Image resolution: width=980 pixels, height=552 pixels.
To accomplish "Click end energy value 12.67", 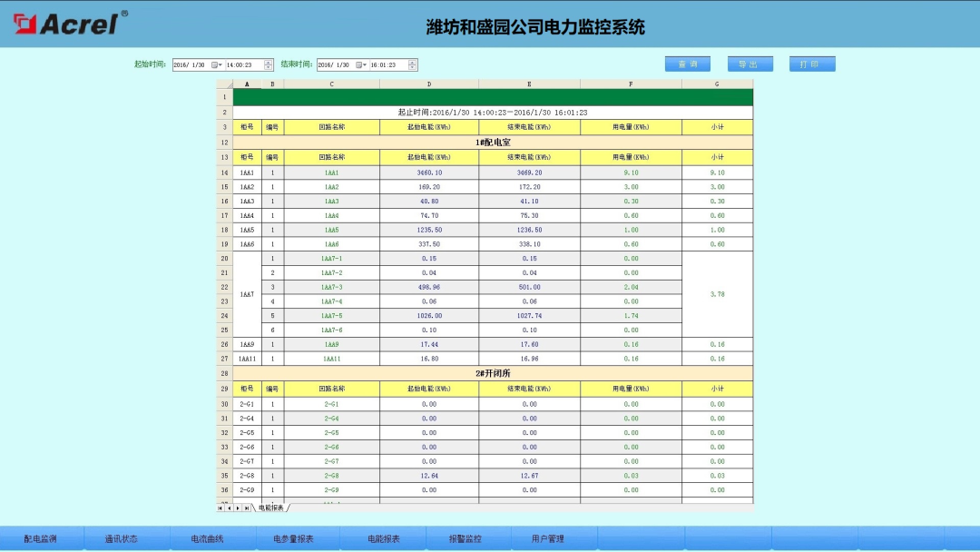I will click(529, 476).
